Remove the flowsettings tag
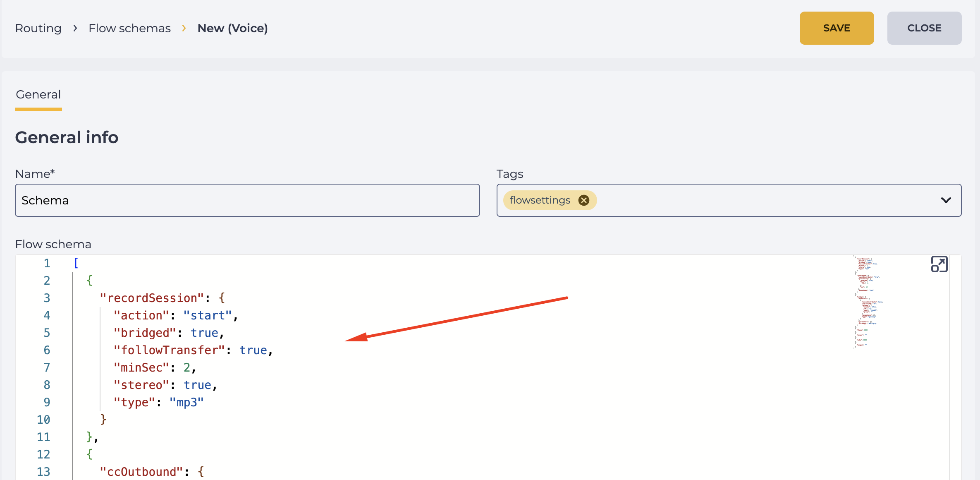Screen dimensions: 980x480 pyautogui.click(x=584, y=200)
